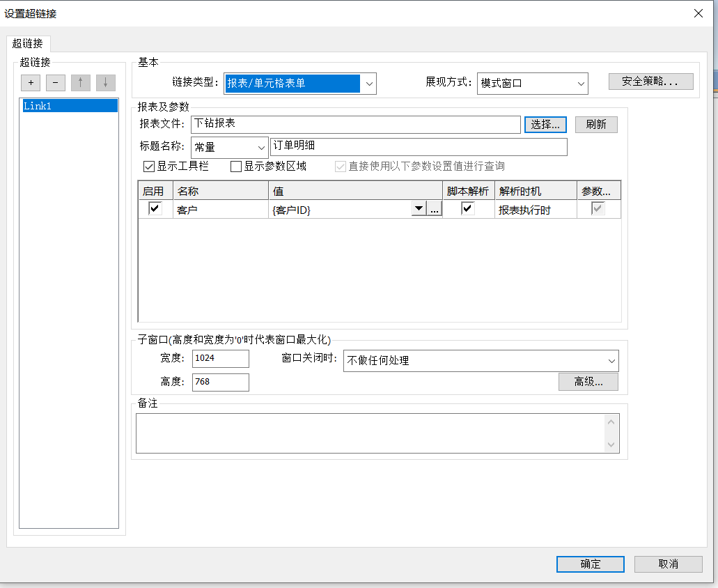This screenshot has width=718, height=588.
Task: Toggle 脚本解析 checkbox in 客户 row
Action: (468, 209)
